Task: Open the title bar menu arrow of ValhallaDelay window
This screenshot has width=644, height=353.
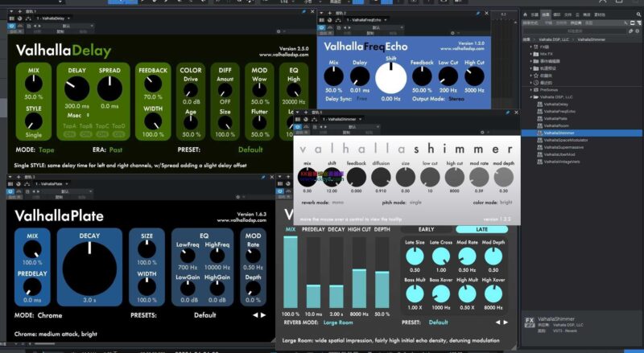Action: (11, 11)
